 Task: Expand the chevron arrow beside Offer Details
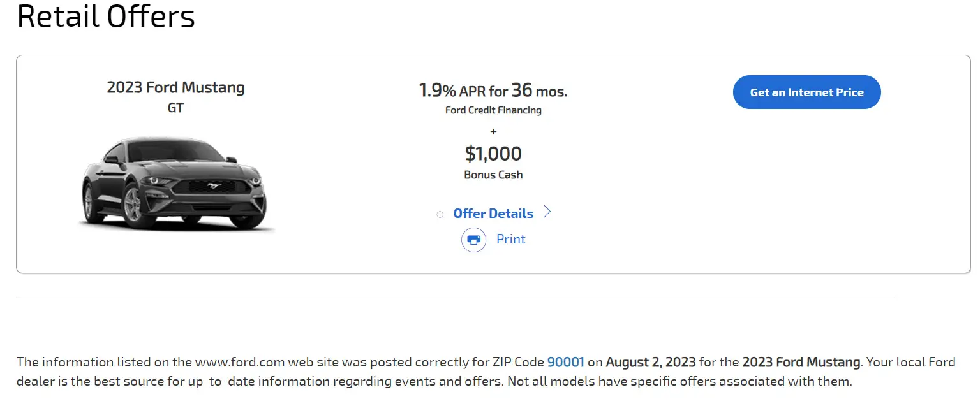(547, 212)
